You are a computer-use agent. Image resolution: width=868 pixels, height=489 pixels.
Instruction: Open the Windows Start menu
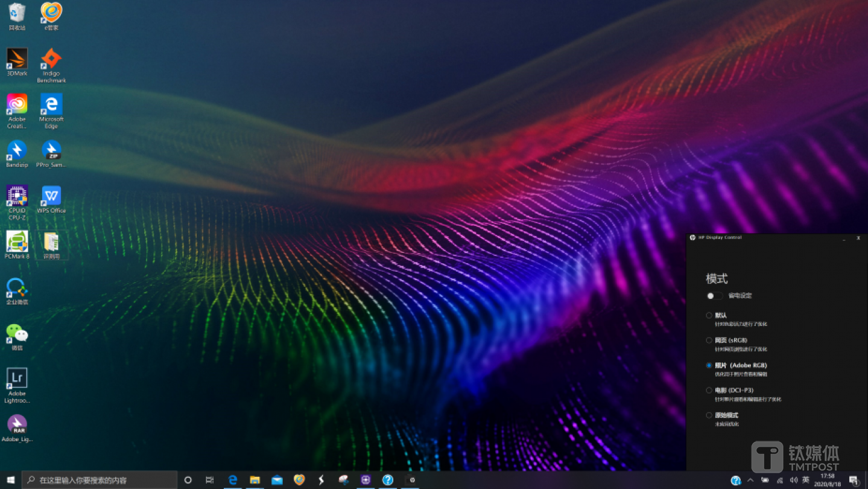coord(11,480)
